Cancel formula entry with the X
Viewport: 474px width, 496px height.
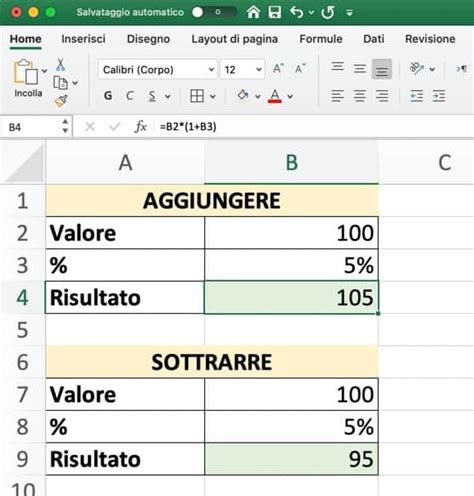(x=90, y=127)
